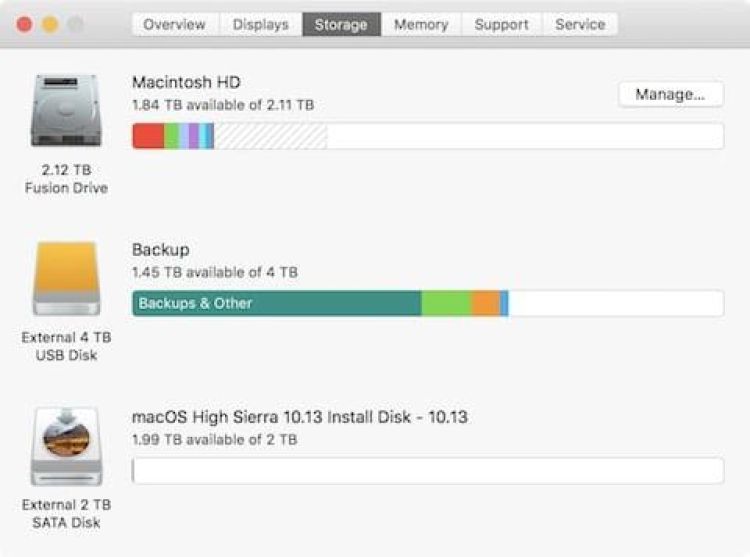Click the teal Backups & Other segment
The height and width of the screenshot is (557, 750).
pyautogui.click(x=276, y=303)
